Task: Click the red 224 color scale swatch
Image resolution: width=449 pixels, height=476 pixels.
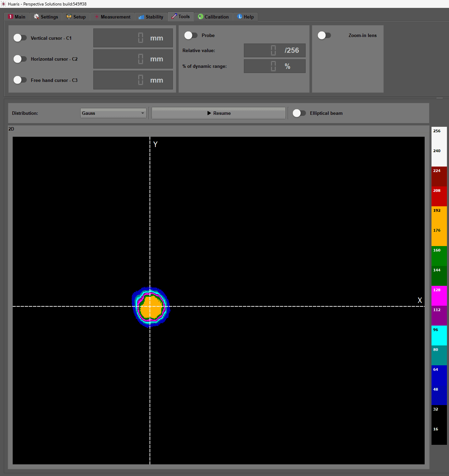Action: 439,176
